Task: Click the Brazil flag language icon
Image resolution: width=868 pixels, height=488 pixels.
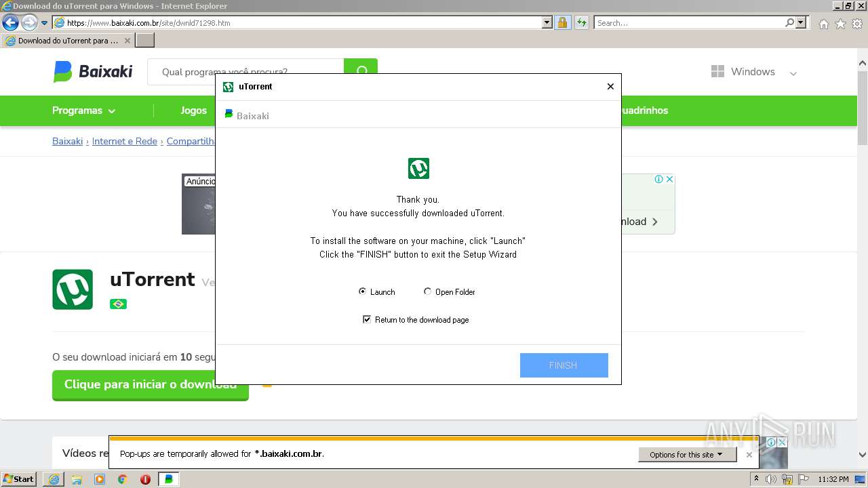Action: click(x=118, y=304)
